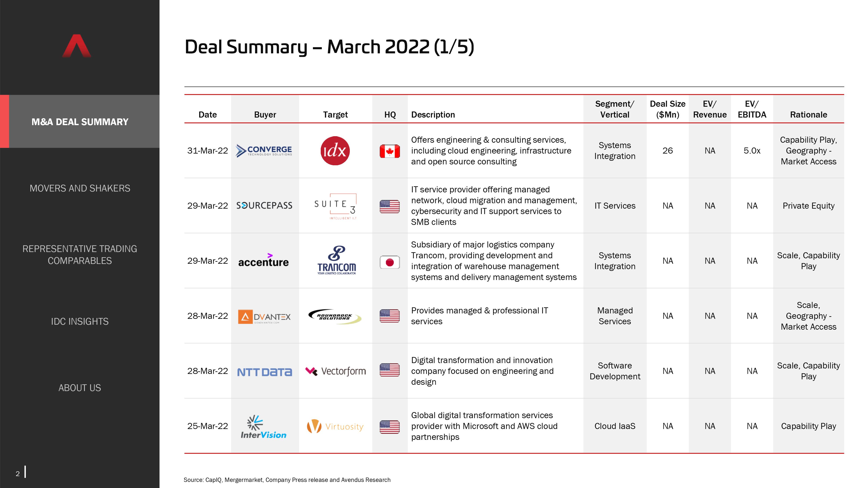Click the EV/Revenue column header
868x488 pixels.
coord(710,109)
